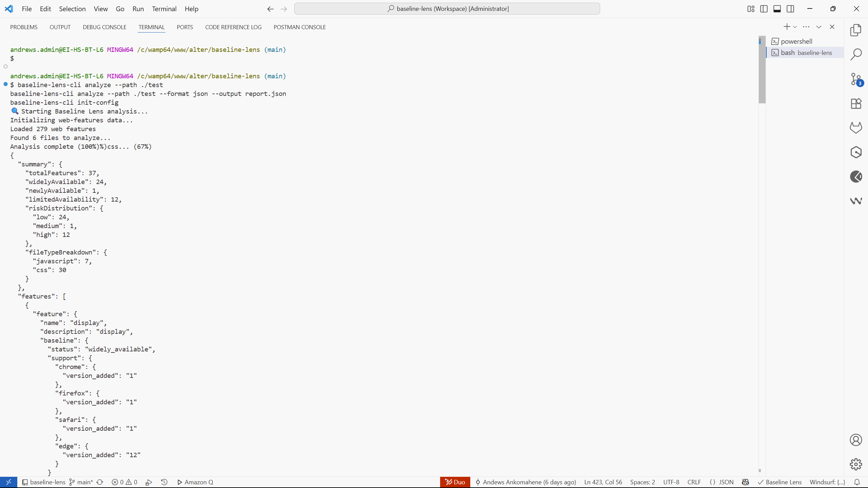Open the Terminal menu
The image size is (868, 488).
(x=164, y=9)
